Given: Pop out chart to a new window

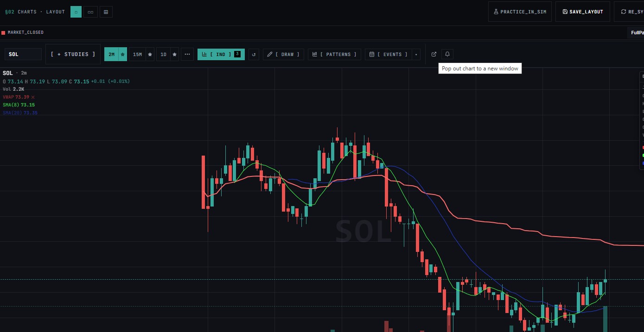Looking at the screenshot, I should (434, 54).
